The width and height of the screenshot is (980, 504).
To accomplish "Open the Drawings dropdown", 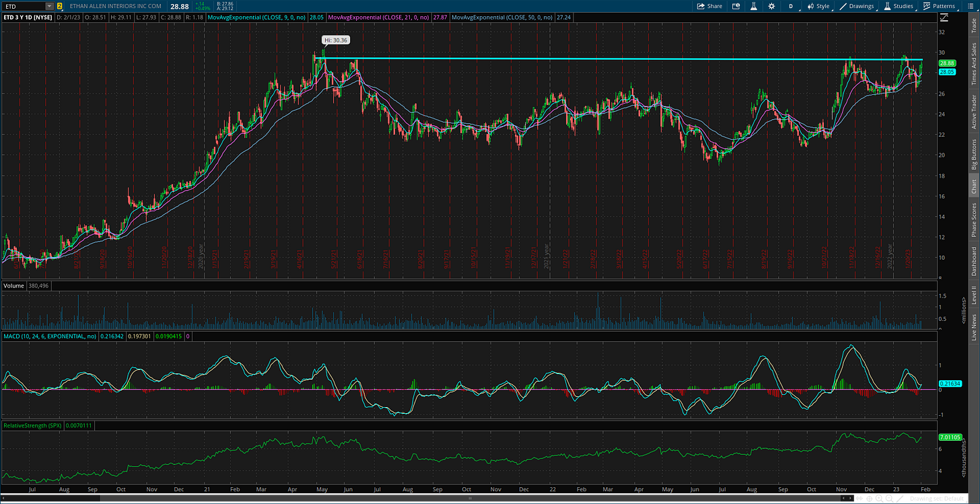I will pos(857,6).
